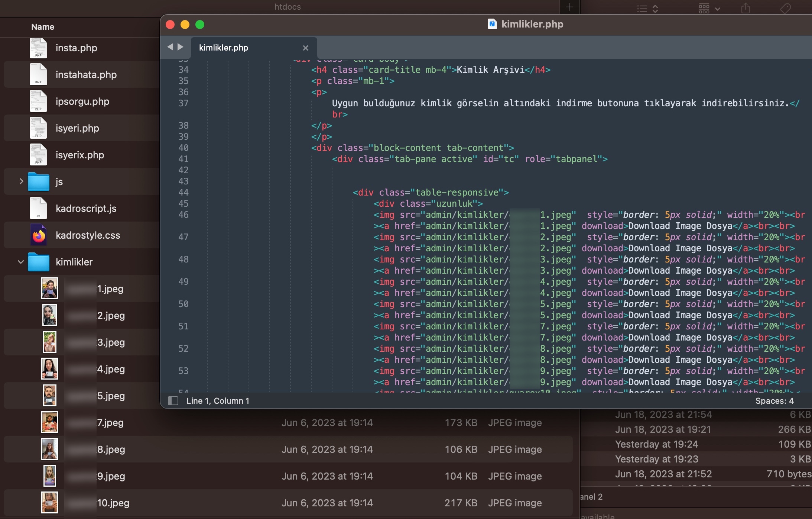Select the kimlikler.php editor tab
Image resolution: width=812 pixels, height=519 pixels.
(224, 48)
